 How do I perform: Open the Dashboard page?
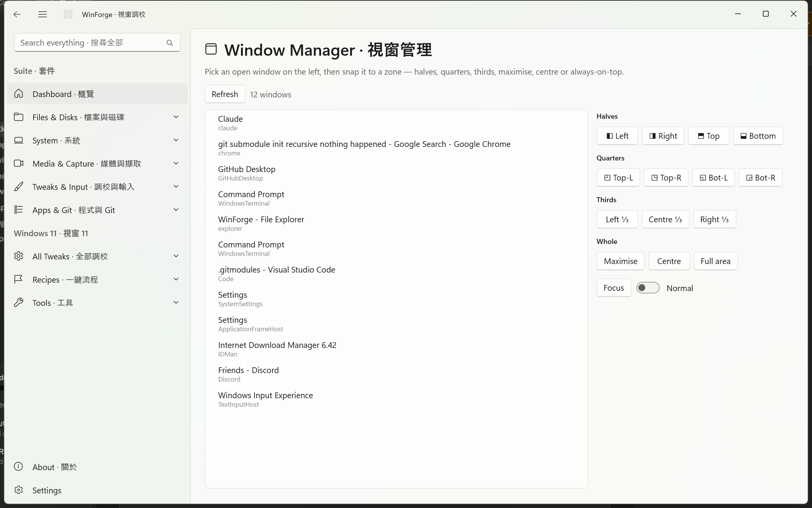tap(97, 94)
